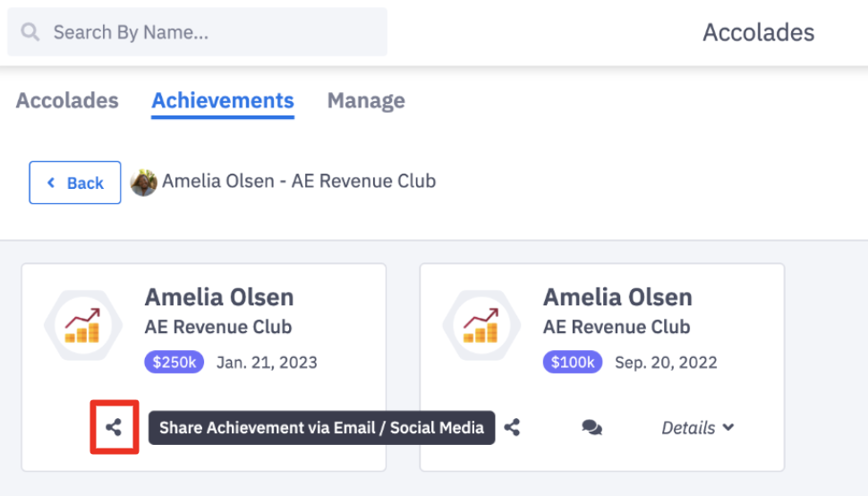Click the magnifying glass search icon
Screen dimensions: 868x496
(30, 33)
